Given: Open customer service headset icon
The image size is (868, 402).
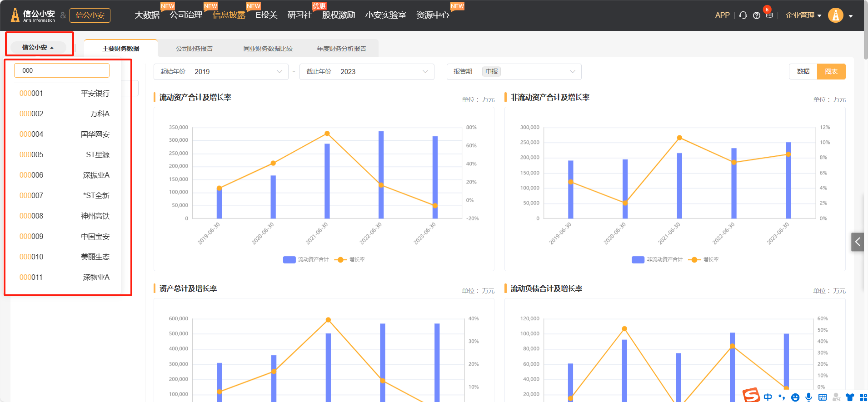Looking at the screenshot, I should click(x=743, y=15).
